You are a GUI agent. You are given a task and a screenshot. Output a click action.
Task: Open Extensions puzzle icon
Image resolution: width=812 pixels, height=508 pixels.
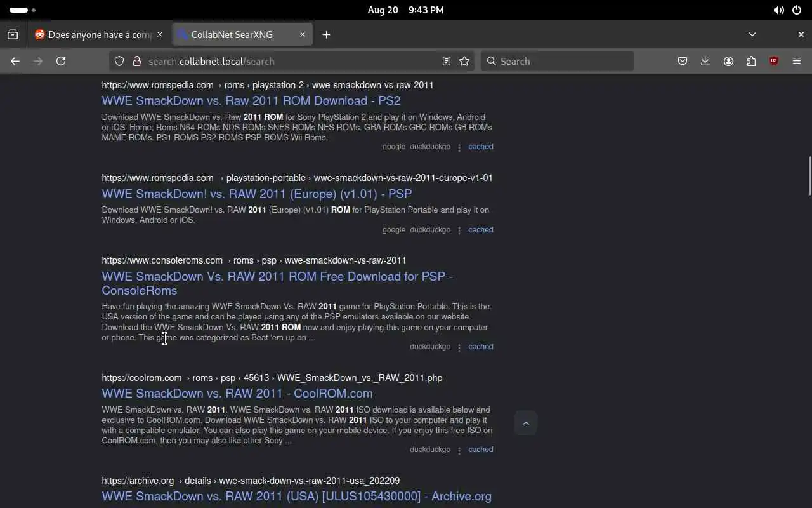coord(751,61)
